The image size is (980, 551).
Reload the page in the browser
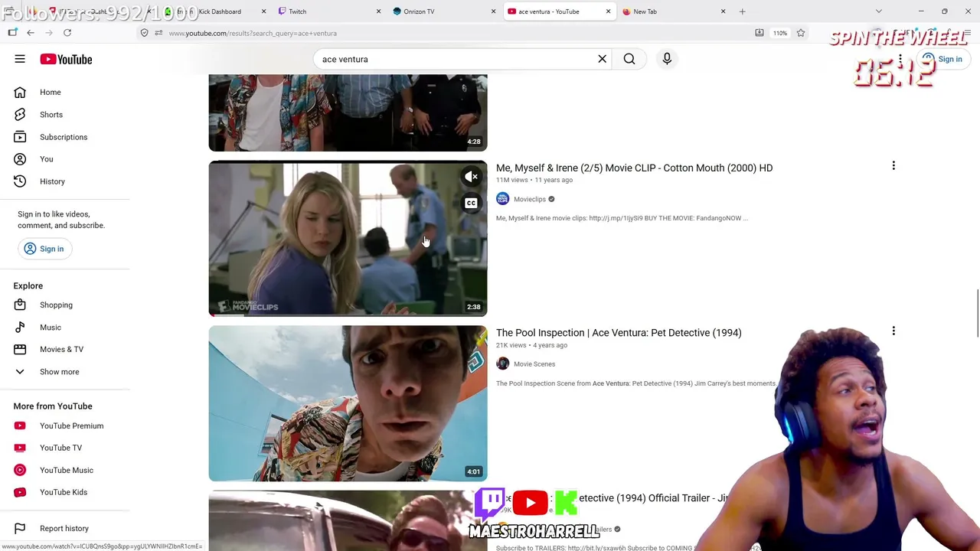click(67, 33)
